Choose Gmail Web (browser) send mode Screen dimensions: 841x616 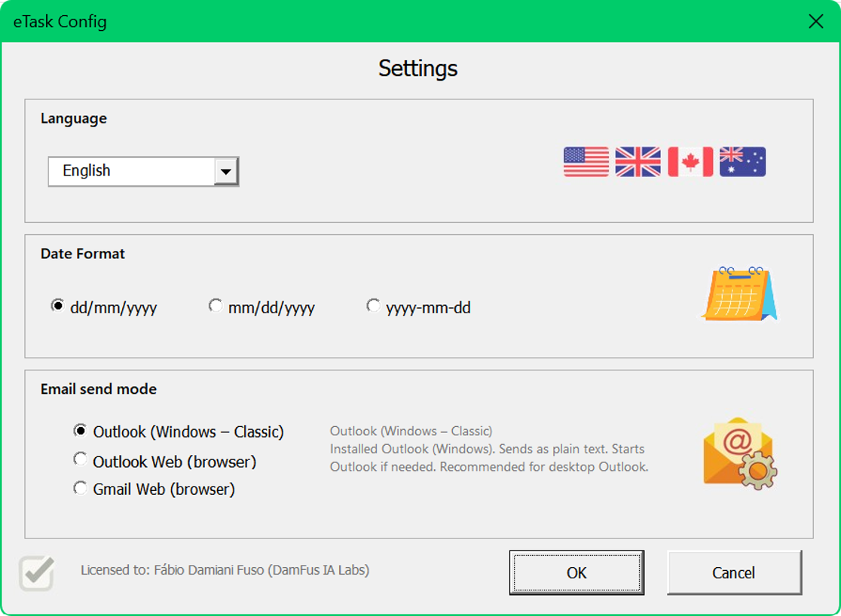click(x=81, y=487)
